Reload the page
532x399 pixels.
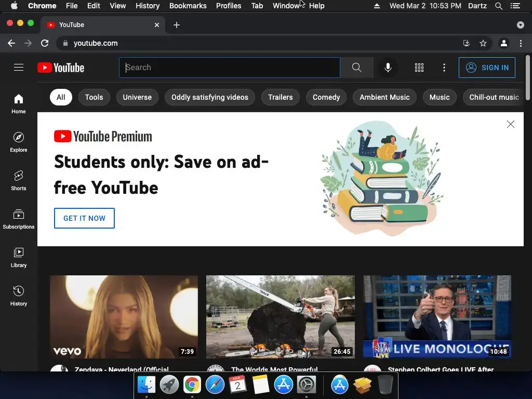click(45, 43)
